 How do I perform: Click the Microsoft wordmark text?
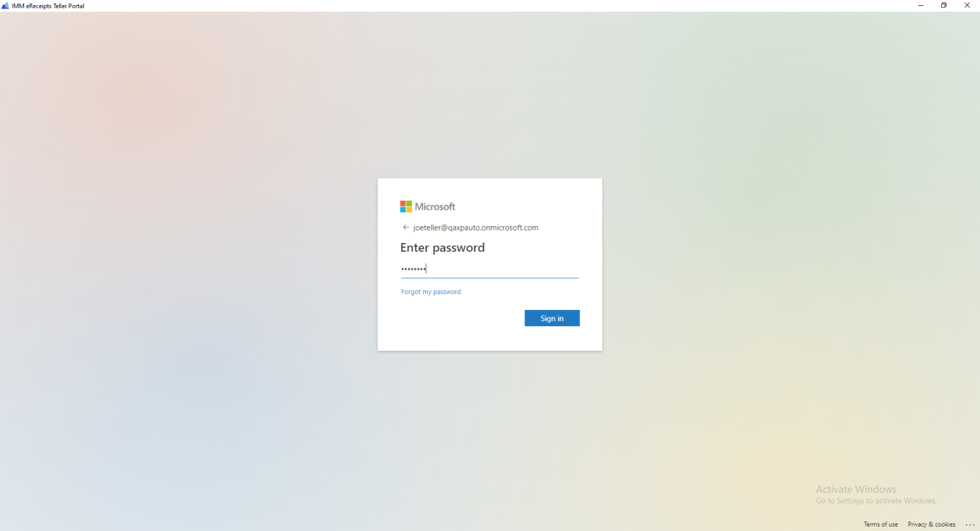(x=435, y=206)
